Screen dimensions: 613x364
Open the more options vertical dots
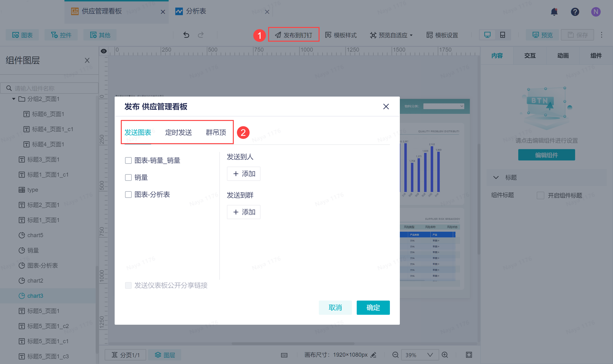click(x=601, y=35)
